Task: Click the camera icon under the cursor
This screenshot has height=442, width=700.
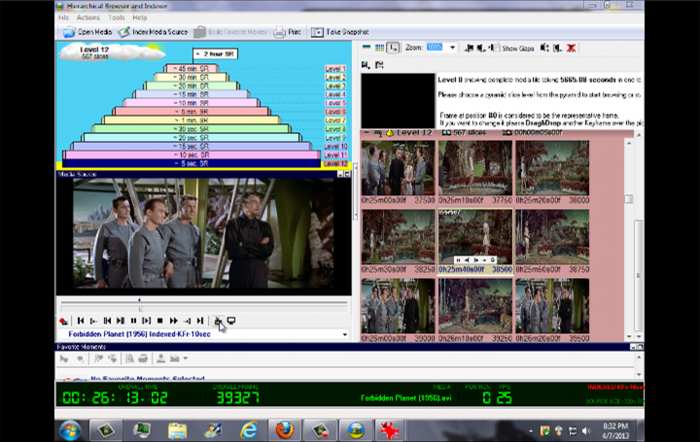Action: point(218,321)
